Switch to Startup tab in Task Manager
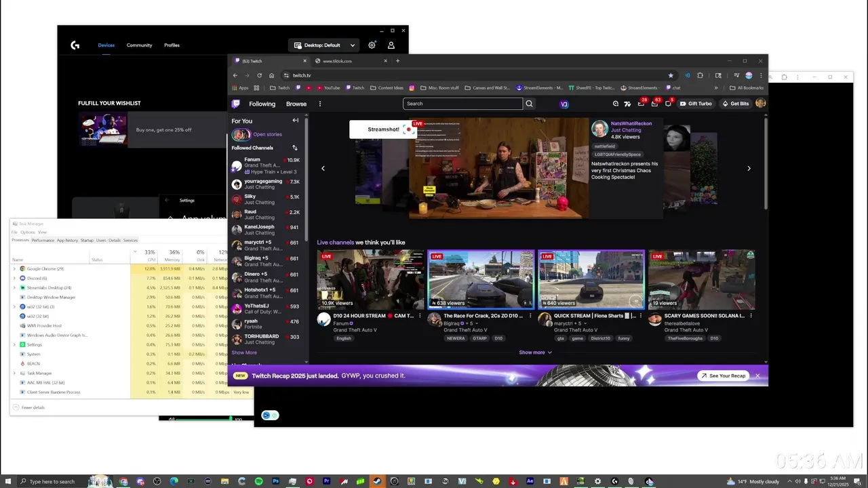 (87, 240)
